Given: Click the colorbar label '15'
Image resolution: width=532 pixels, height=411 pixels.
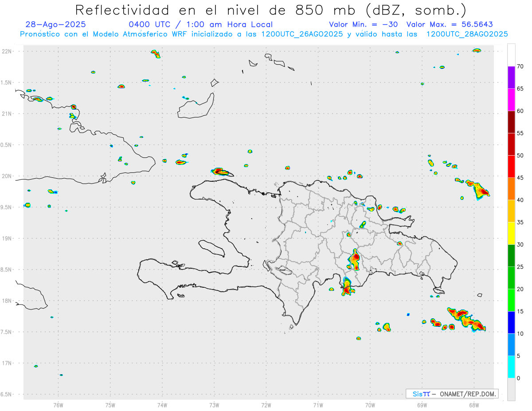Looking at the screenshot, I should pyautogui.click(x=520, y=311).
